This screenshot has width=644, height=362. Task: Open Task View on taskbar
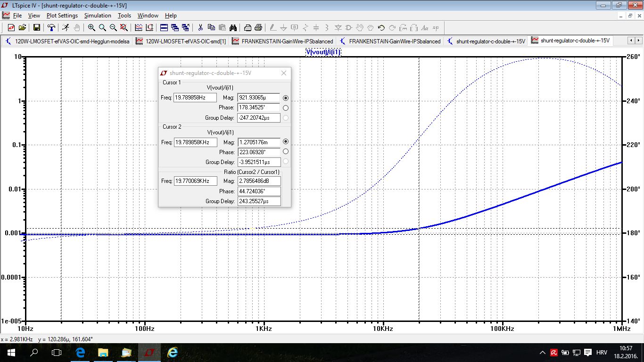pyautogui.click(x=57, y=352)
